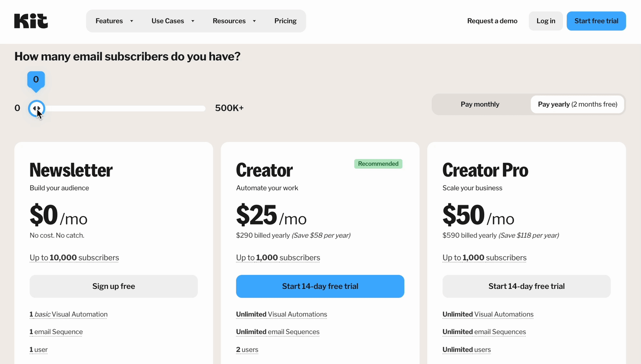Viewport: 641px width, 364px height.
Task: Click the $0 /mo Newsletter price
Action: (x=59, y=215)
